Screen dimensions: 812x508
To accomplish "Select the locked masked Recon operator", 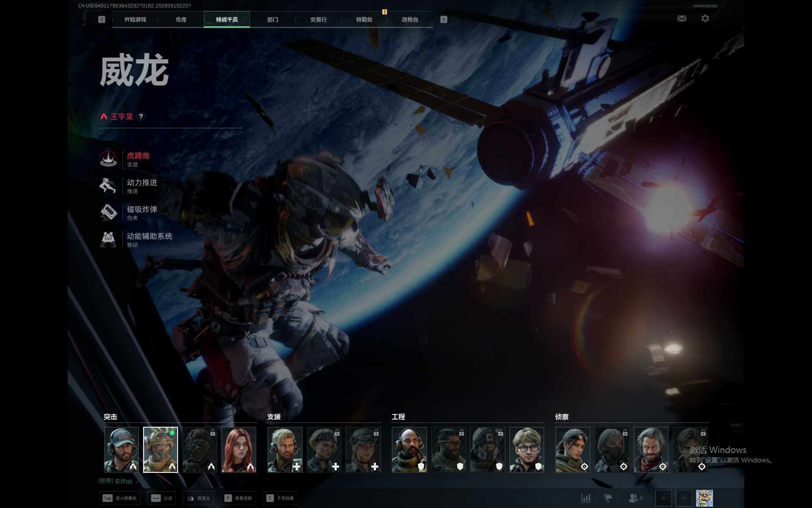I will click(x=612, y=450).
